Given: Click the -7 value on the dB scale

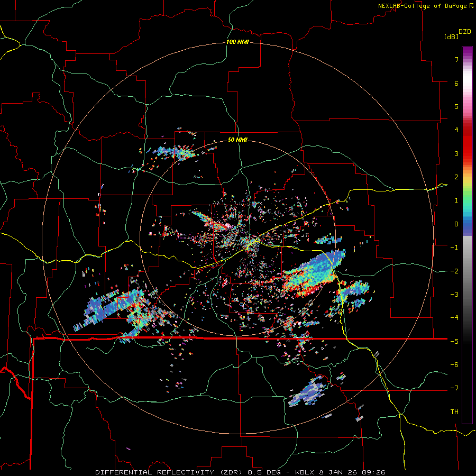Looking at the screenshot, I should [454, 388].
